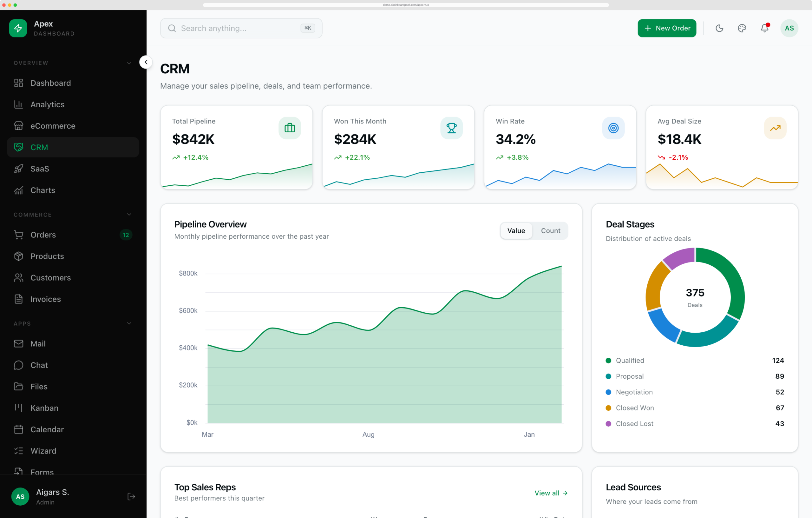
Task: Click the Closed Won orange legend dot
Action: [608, 408]
